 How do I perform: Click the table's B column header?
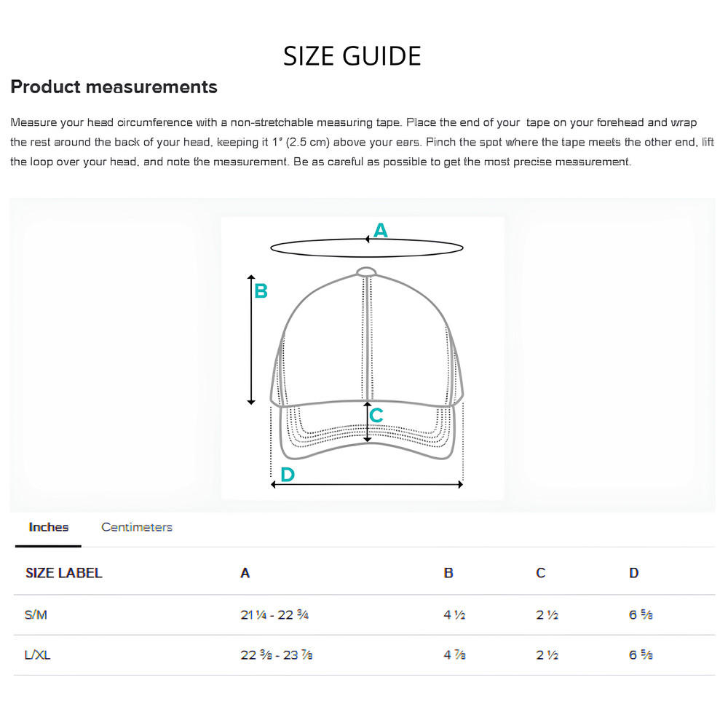click(448, 573)
